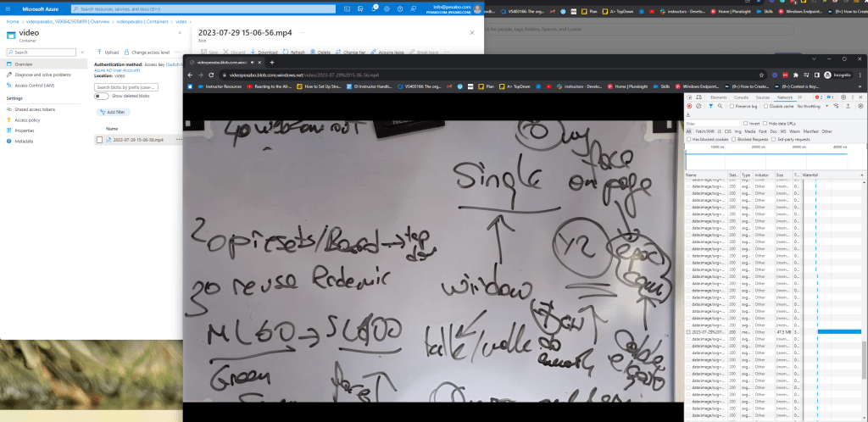The image size is (868, 422).
Task: Toggle network filter funnel icon
Action: click(711, 106)
